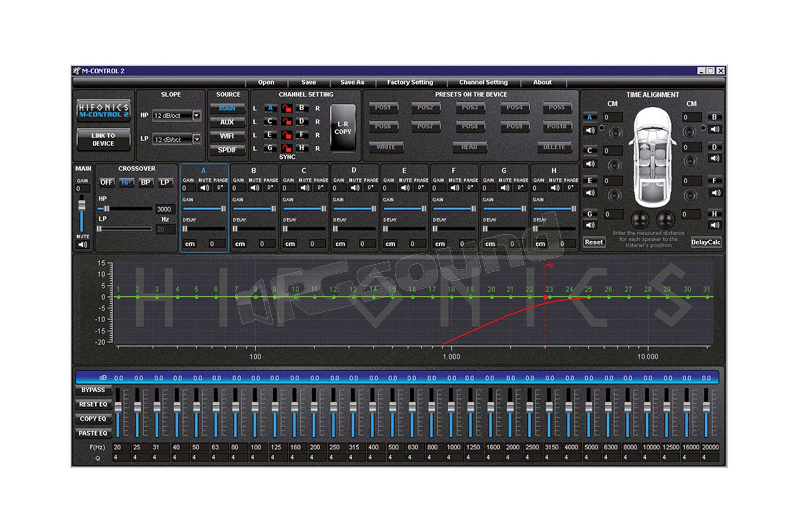Unlock the A-B channel sync lock

pos(287,108)
